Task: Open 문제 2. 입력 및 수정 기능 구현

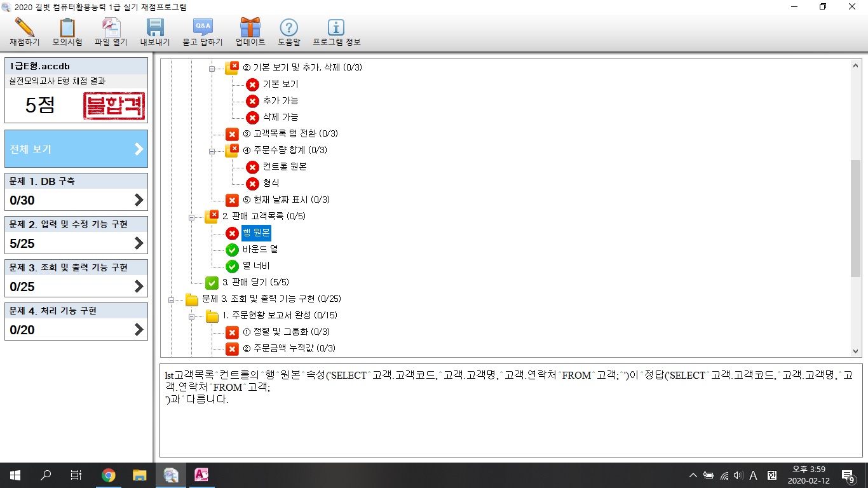Action: (x=76, y=235)
